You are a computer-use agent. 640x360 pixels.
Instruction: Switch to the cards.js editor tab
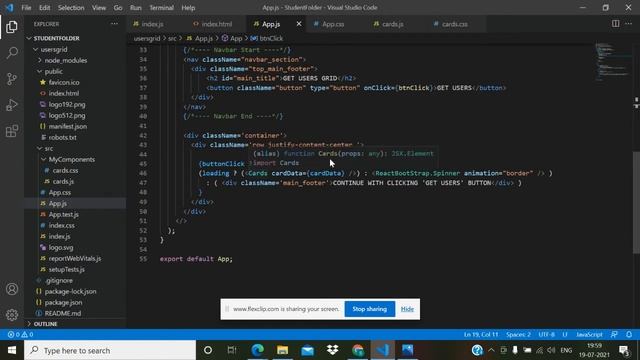(x=393, y=24)
